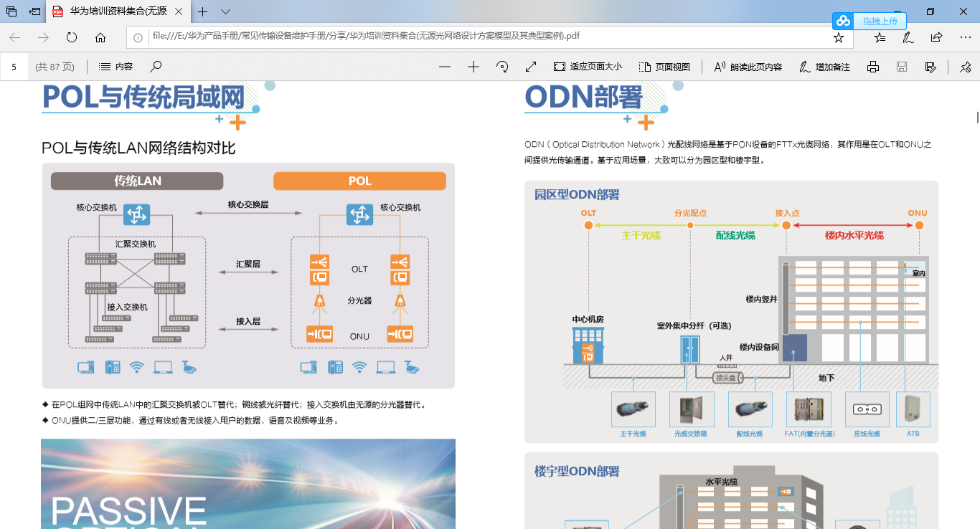This screenshot has height=529, width=980.
Task: Click the ATB product thumbnail
Action: pos(913,410)
